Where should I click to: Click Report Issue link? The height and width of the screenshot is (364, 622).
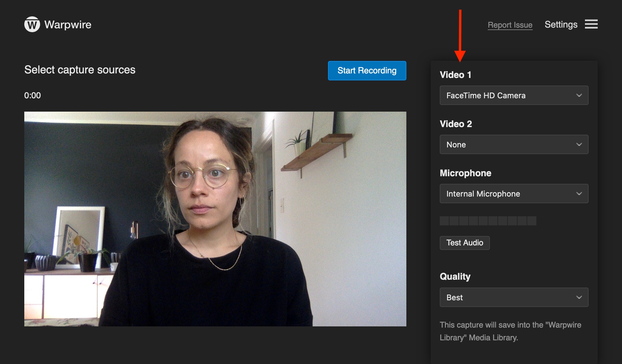click(510, 24)
